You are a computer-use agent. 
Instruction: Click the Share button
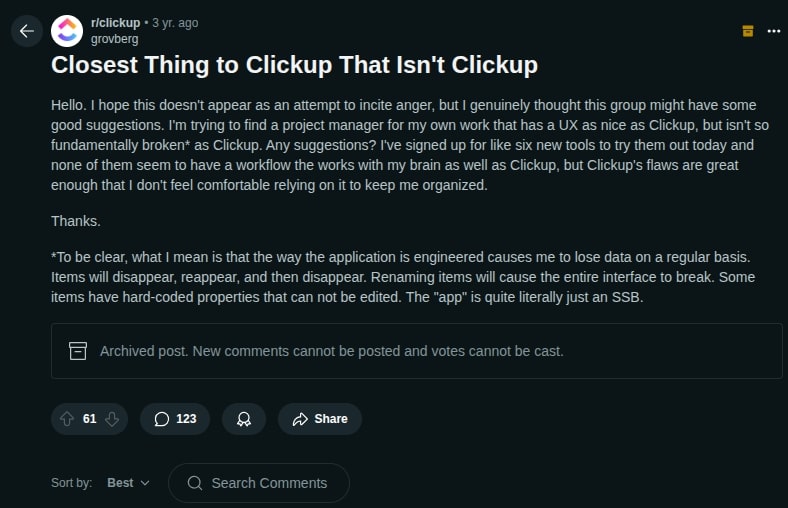point(320,419)
